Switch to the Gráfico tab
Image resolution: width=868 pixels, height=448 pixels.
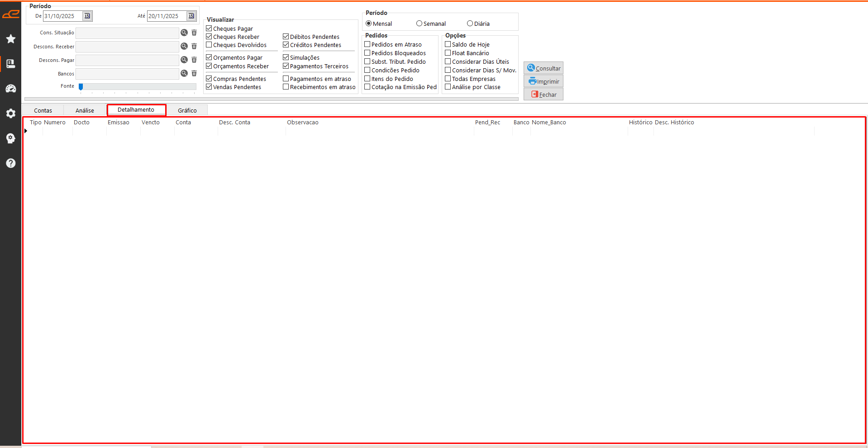pyautogui.click(x=187, y=110)
